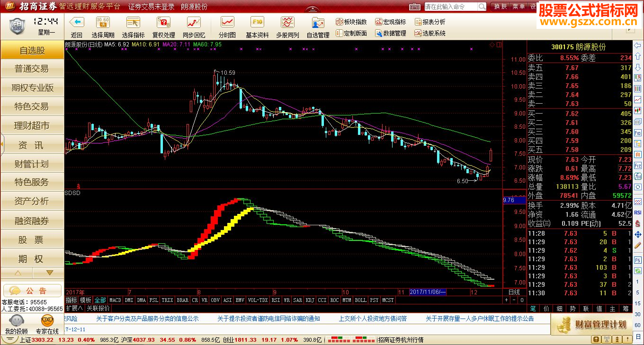
Task: Click the RSI icon in right strip
Action: point(638,213)
